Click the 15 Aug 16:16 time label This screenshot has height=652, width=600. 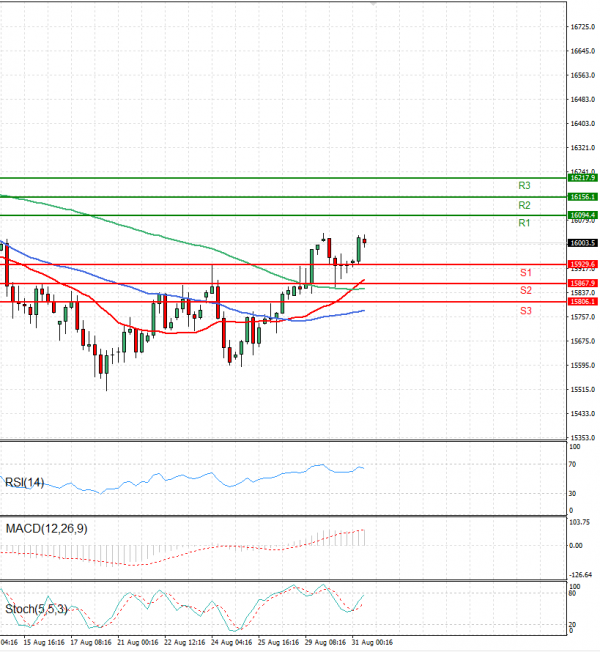[x=44, y=642]
